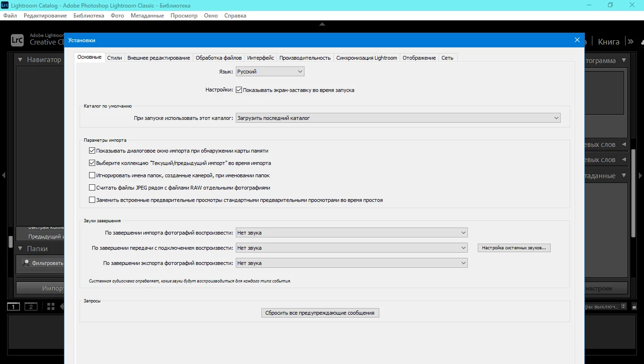Toggle select Current/Previous Import collection checkbox
This screenshot has width=644, height=364.
92,163
